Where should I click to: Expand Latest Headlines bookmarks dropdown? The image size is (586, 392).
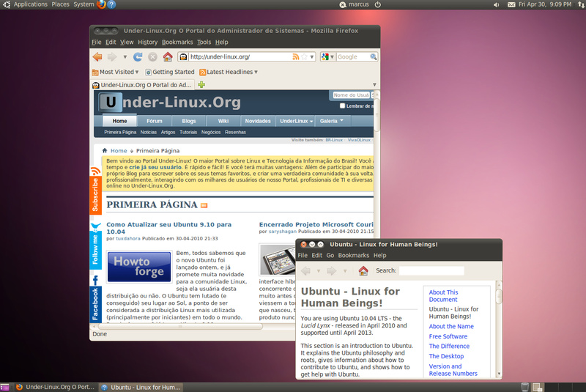256,72
